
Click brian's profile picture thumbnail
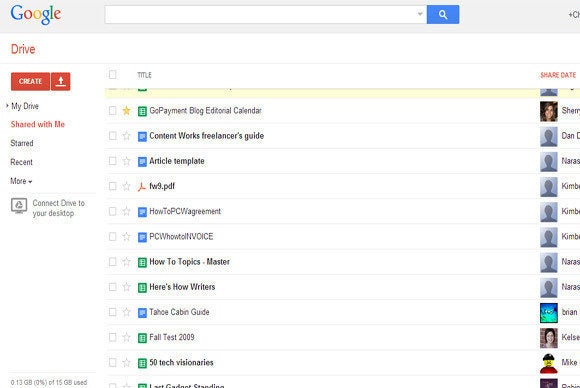click(549, 313)
